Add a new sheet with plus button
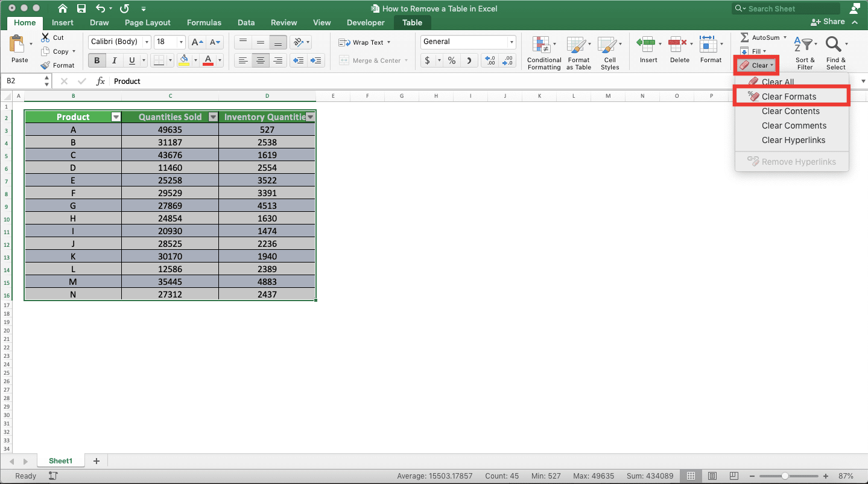Screen dimensions: 868x484 97,461
